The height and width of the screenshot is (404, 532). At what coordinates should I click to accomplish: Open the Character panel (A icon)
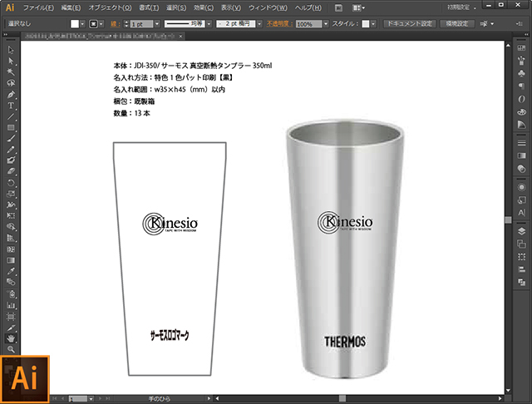[x=521, y=213]
